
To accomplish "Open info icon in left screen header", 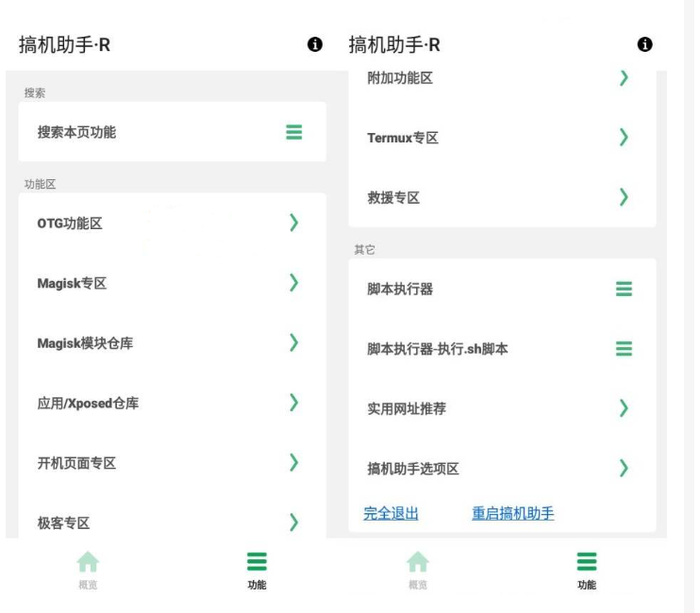I will pos(315,44).
